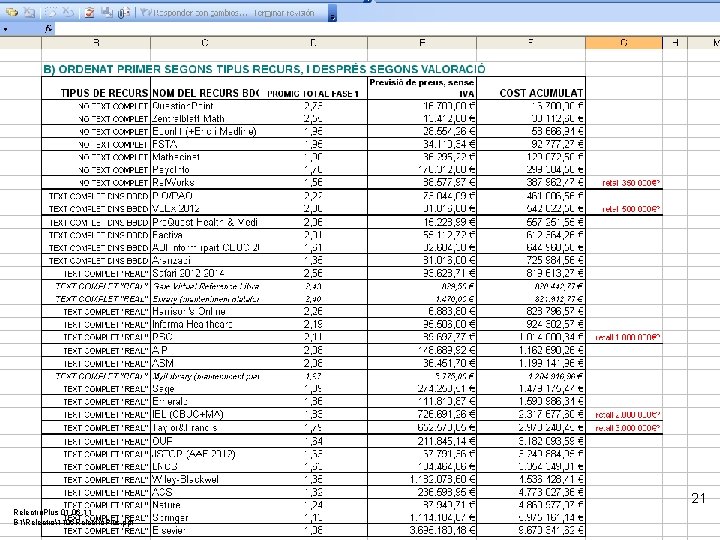Click the 'Safari 2012 2014' cell
The height and width of the screenshot is (540, 720).
pyautogui.click(x=205, y=273)
